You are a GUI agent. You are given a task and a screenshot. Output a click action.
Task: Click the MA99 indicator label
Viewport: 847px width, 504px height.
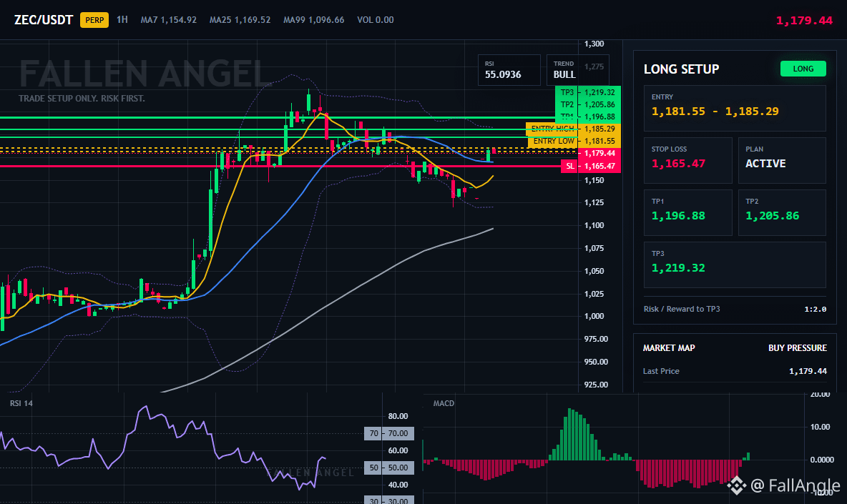click(x=293, y=20)
